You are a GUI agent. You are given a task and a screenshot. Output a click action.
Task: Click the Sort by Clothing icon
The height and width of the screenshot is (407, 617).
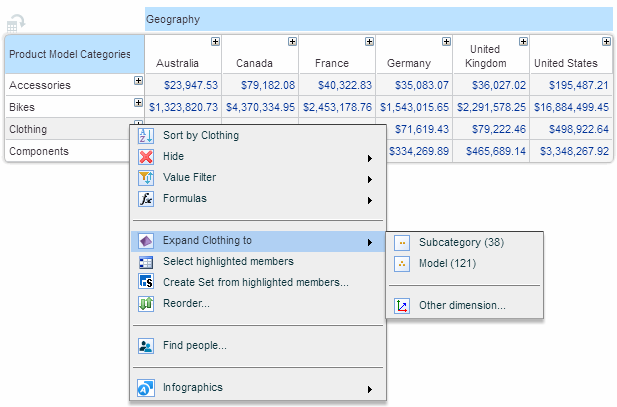click(x=146, y=136)
